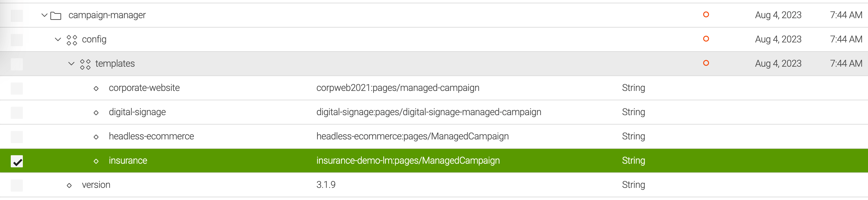Click String type in insurance row
Image resolution: width=868 pixels, height=200 pixels.
634,161
